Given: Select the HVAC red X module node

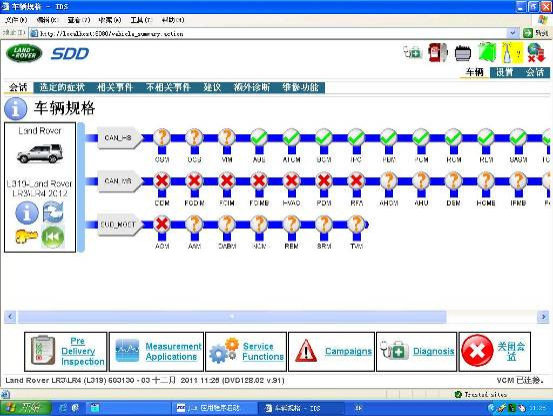Looking at the screenshot, I should 291,181.
